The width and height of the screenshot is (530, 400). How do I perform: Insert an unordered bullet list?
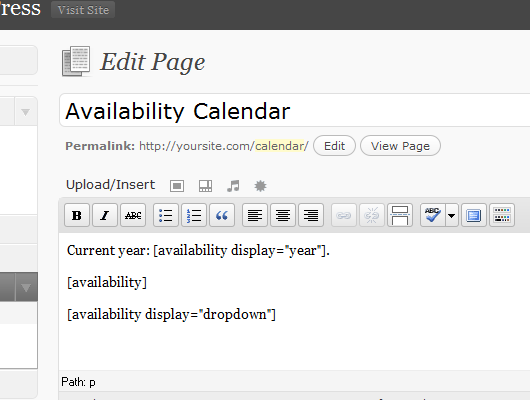coord(166,215)
